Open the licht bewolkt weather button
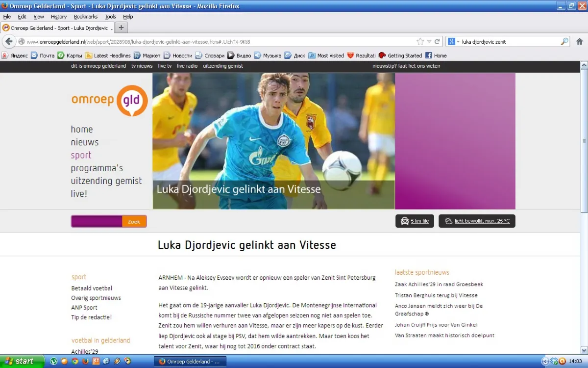This screenshot has height=368, width=588. click(477, 221)
